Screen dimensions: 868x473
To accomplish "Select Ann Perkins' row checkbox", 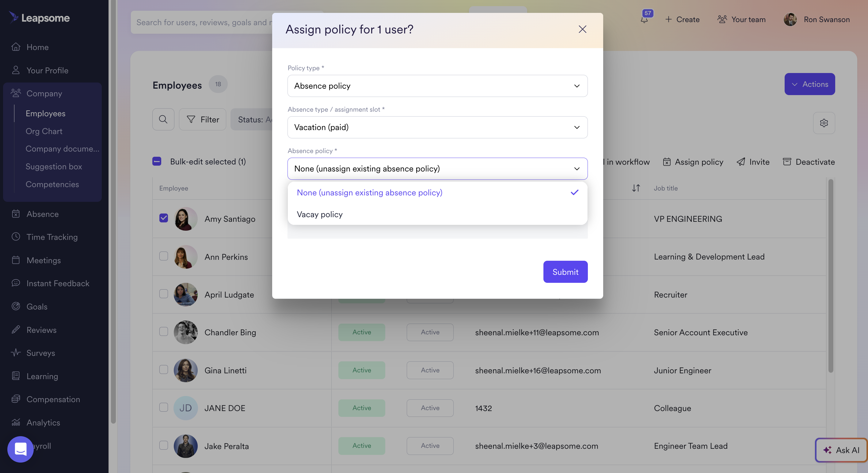I will [x=163, y=256].
